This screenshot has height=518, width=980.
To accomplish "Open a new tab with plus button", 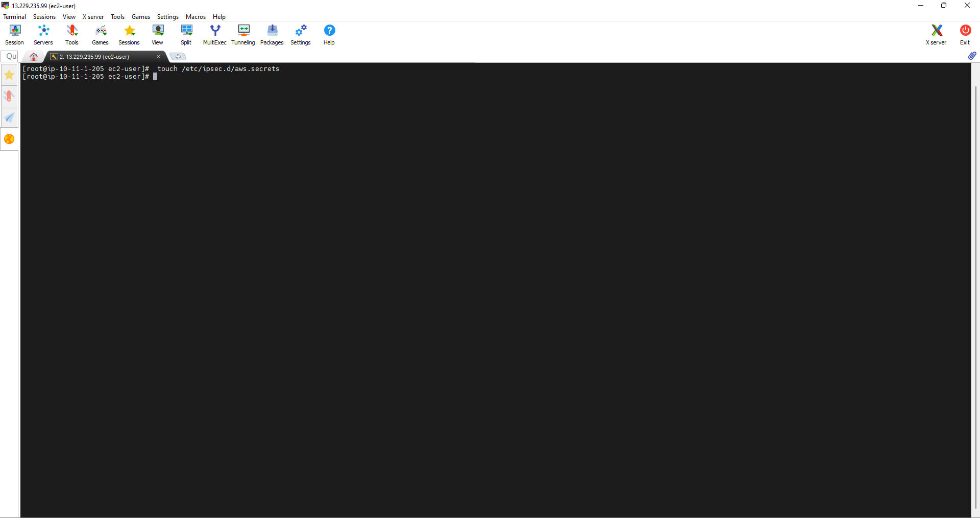I will click(x=178, y=57).
